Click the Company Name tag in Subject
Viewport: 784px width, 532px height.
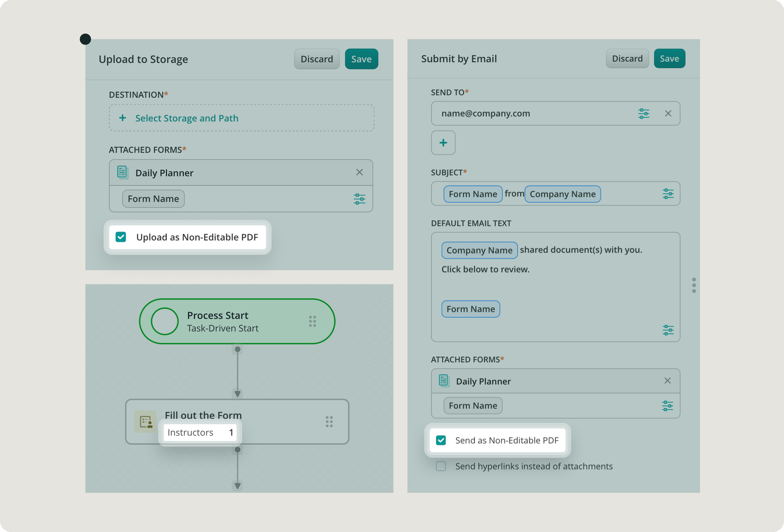[x=562, y=194]
